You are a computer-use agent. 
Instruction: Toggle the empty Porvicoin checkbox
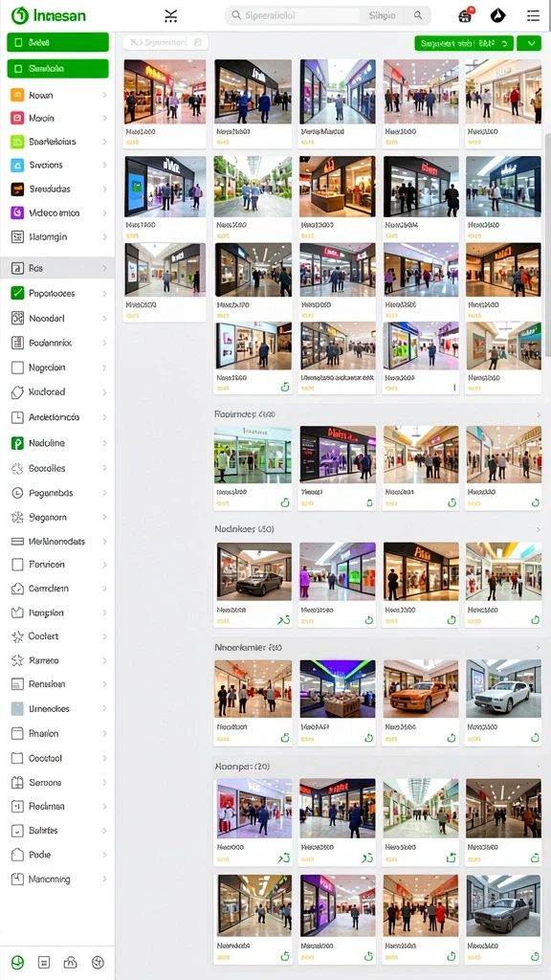tap(17, 565)
